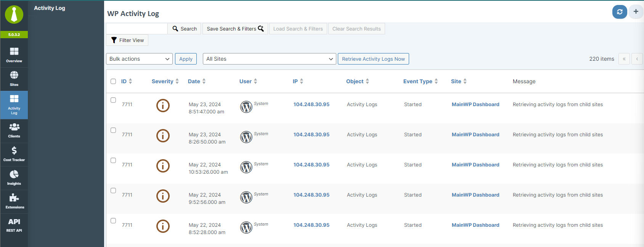Click WordPress user avatar in 8:51:47 row
Image resolution: width=644 pixels, height=247 pixels.
click(x=246, y=107)
